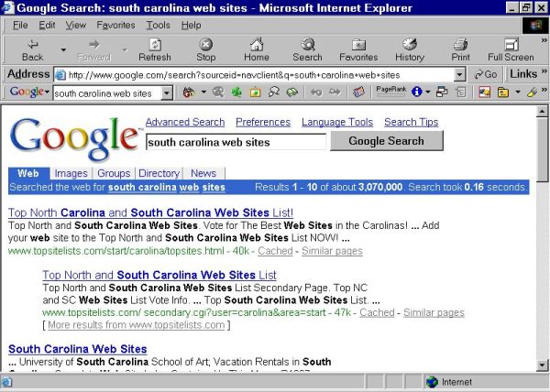Click the Search Groups icon on Google toolbar
The image size is (550, 392).
(273, 93)
